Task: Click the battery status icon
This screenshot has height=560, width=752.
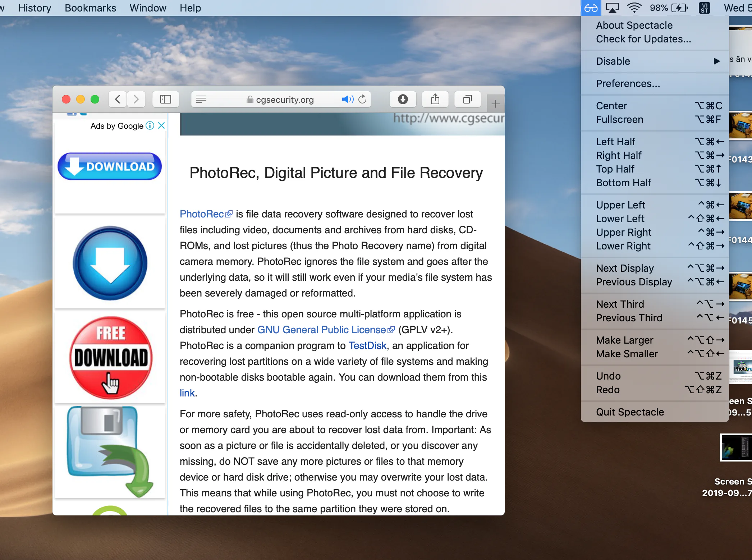Action: [680, 8]
